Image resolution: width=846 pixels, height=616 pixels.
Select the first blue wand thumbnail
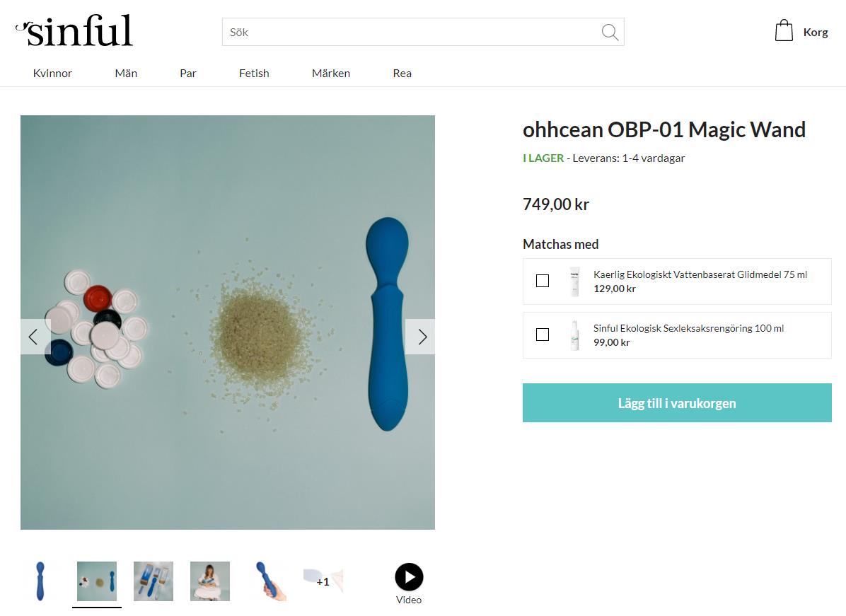[x=40, y=581]
